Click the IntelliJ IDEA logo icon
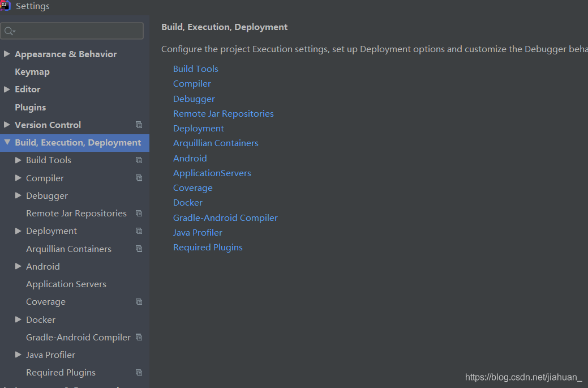The width and height of the screenshot is (588, 388). [x=6, y=6]
